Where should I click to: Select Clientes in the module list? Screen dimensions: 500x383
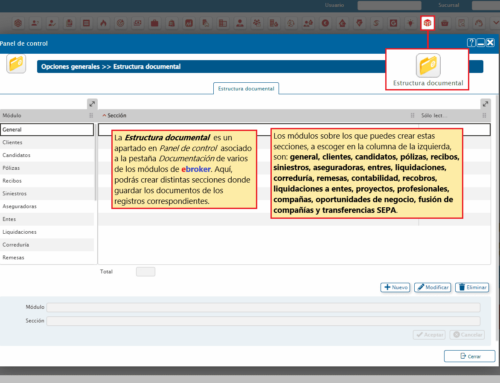47,142
